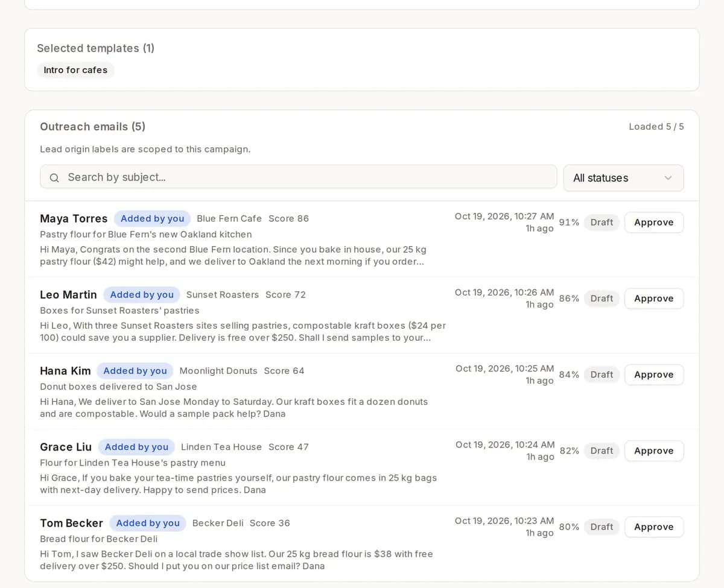Screen dimensions: 724x588
Task: Click the search magnifier icon
Action: point(54,178)
